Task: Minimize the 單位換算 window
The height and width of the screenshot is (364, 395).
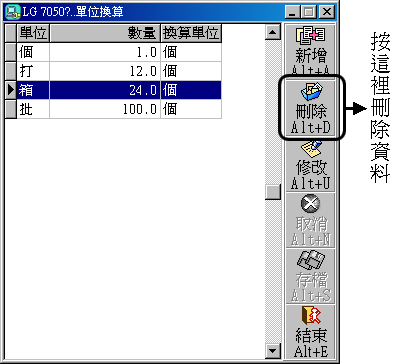Action: pos(293,12)
